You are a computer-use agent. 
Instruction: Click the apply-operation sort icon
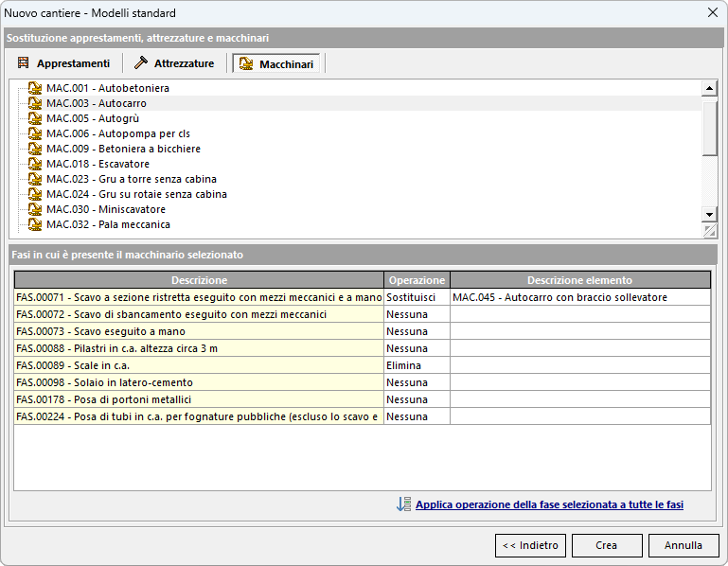403,504
